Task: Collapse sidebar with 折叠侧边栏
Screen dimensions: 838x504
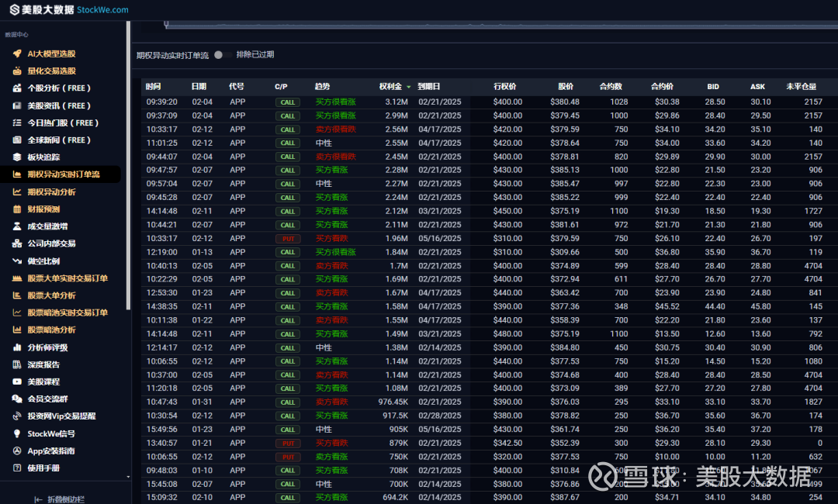Action: [64, 499]
